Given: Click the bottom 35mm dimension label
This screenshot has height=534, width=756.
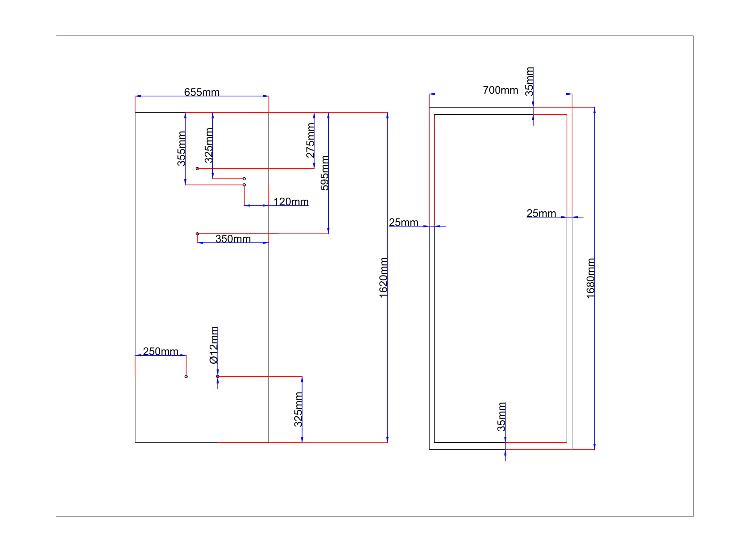Looking at the screenshot, I should [x=501, y=416].
